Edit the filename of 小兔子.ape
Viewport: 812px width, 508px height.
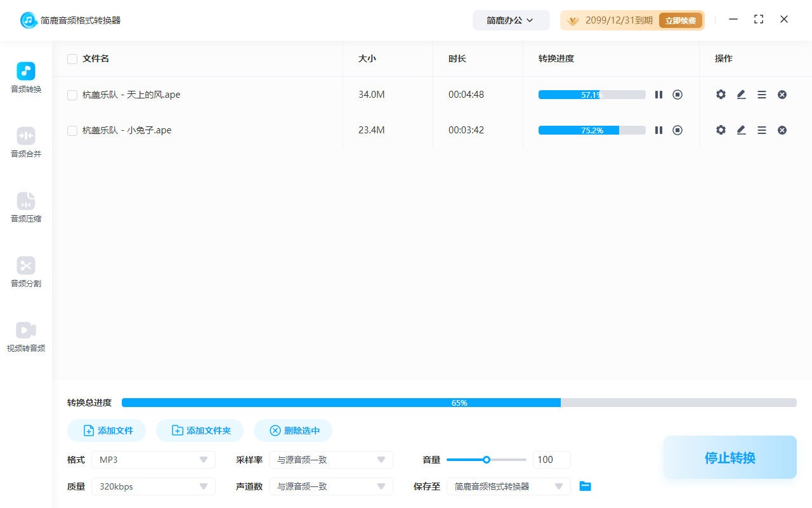(741, 130)
